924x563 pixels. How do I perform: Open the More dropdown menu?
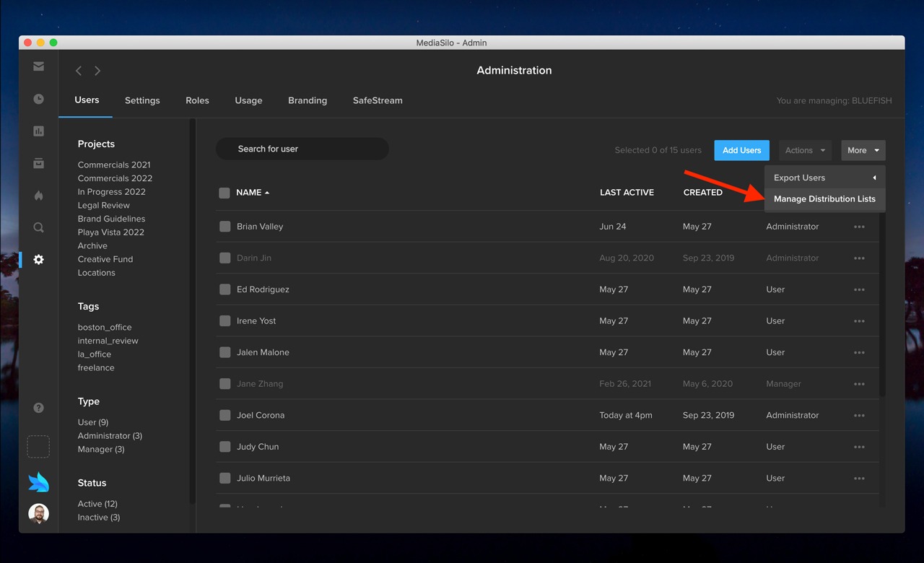click(x=863, y=150)
